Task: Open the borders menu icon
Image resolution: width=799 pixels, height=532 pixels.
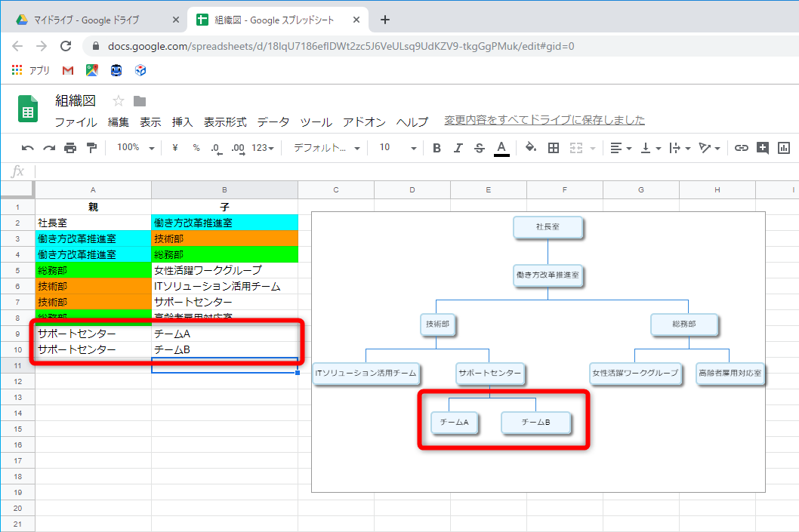Action: (554, 148)
